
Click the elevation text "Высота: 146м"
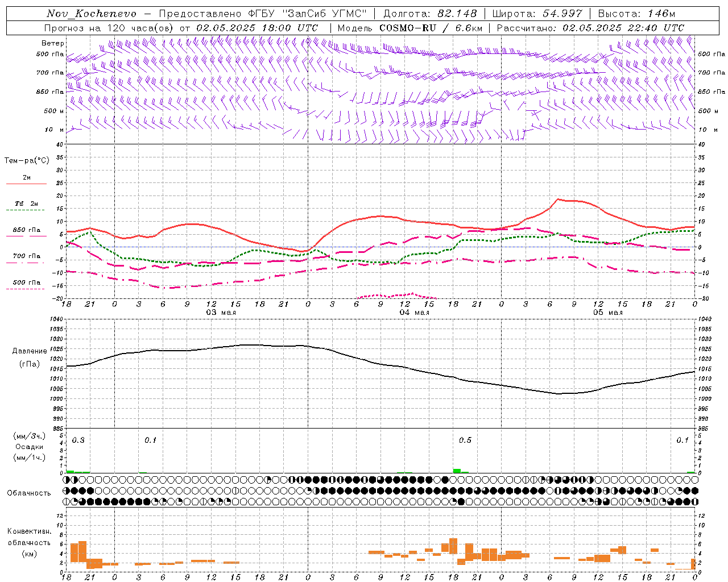point(636,14)
